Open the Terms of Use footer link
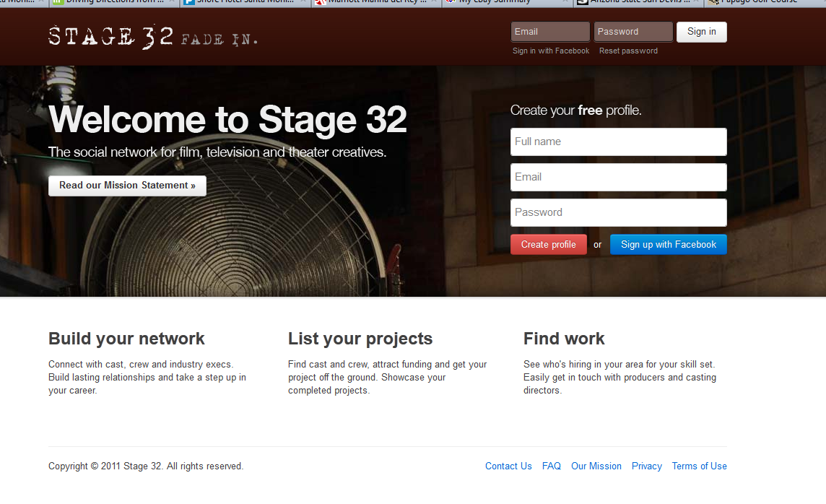Image resolution: width=826 pixels, height=504 pixels. point(699,466)
